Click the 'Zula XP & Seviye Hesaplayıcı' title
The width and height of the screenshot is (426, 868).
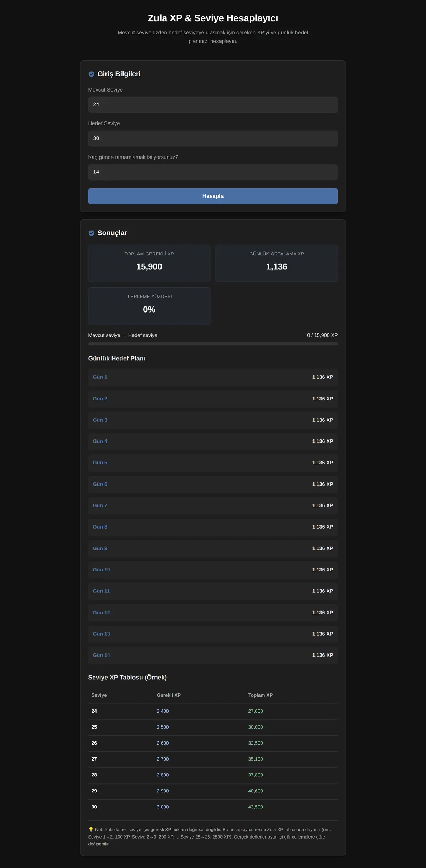pyautogui.click(x=213, y=18)
